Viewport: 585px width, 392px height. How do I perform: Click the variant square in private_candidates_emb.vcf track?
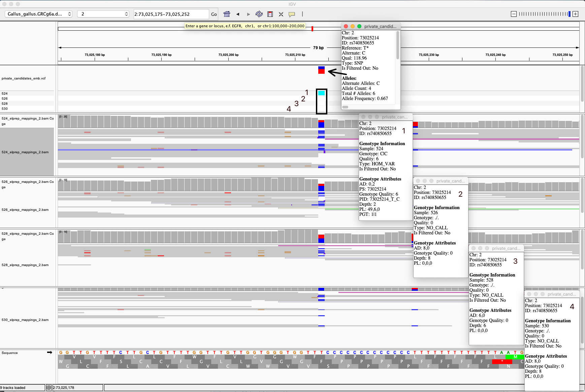[321, 71]
